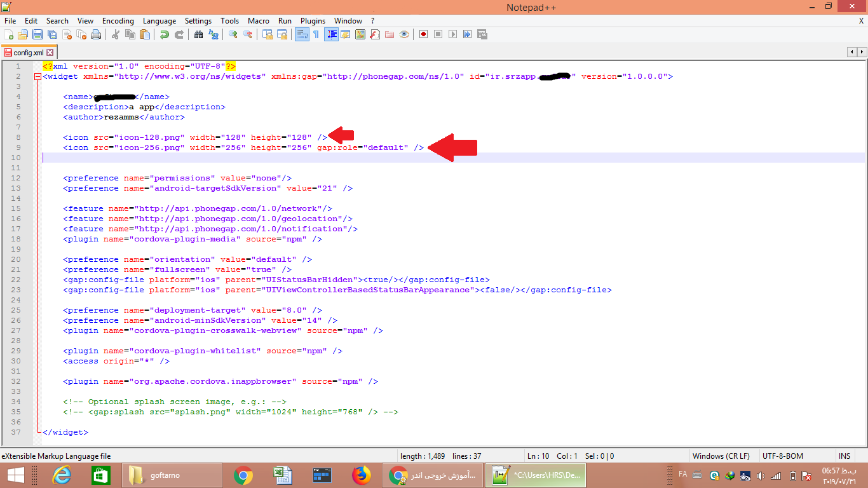Toggle Show All Characters pilcrow icon
Viewport: 868px width, 488px height.
click(x=316, y=34)
